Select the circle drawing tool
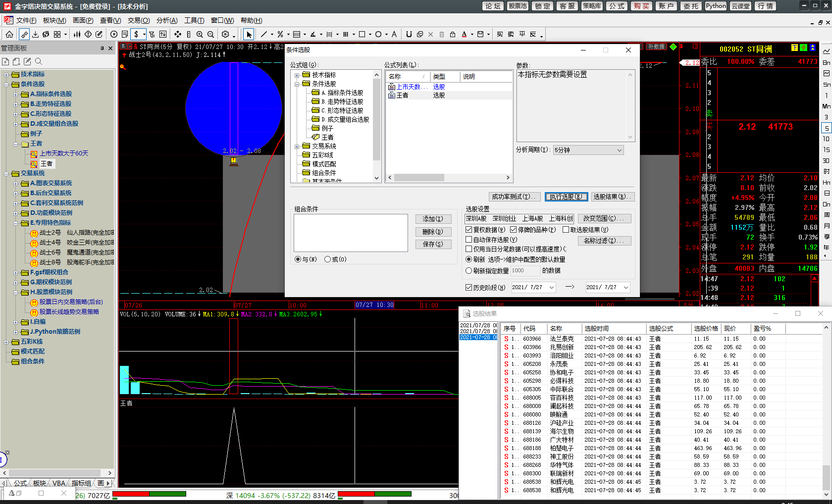832x504 pixels. click(378, 34)
